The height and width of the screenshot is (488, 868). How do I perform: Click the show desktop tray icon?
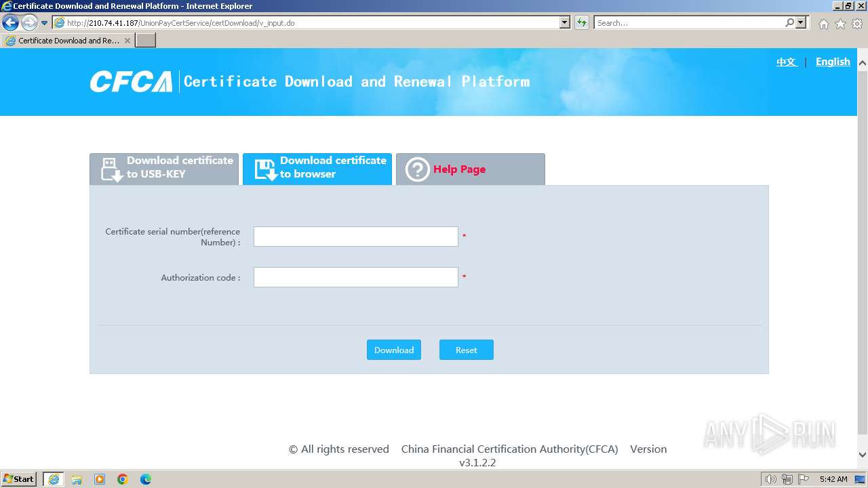[861, 479]
